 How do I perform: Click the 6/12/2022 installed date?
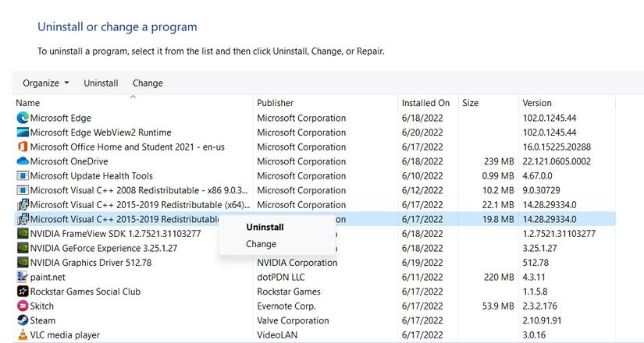[x=422, y=190]
